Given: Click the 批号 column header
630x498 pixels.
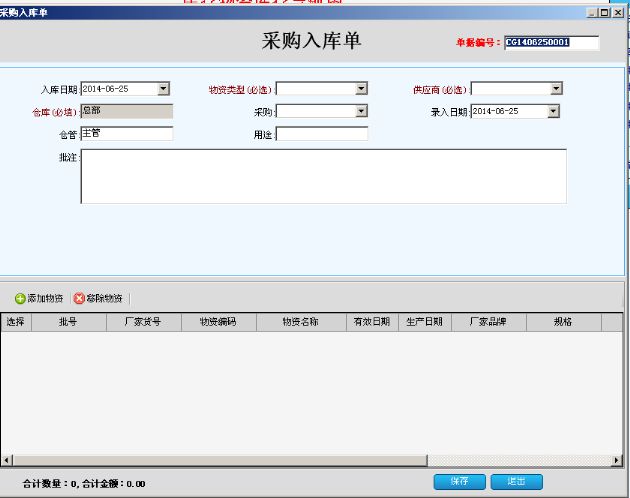Looking at the screenshot, I should click(x=68, y=322).
